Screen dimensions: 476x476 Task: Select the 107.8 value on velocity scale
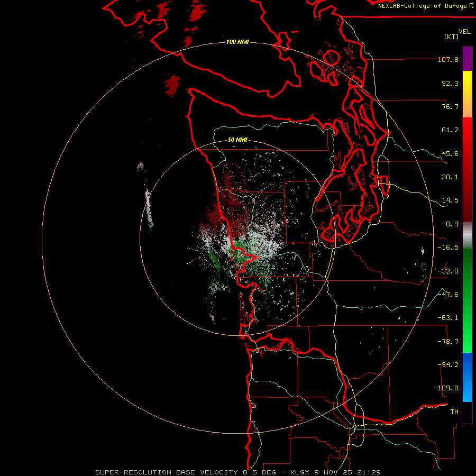tap(448, 59)
